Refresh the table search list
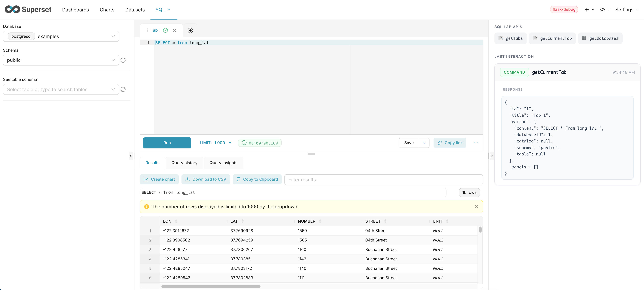644x290 pixels. [x=123, y=89]
